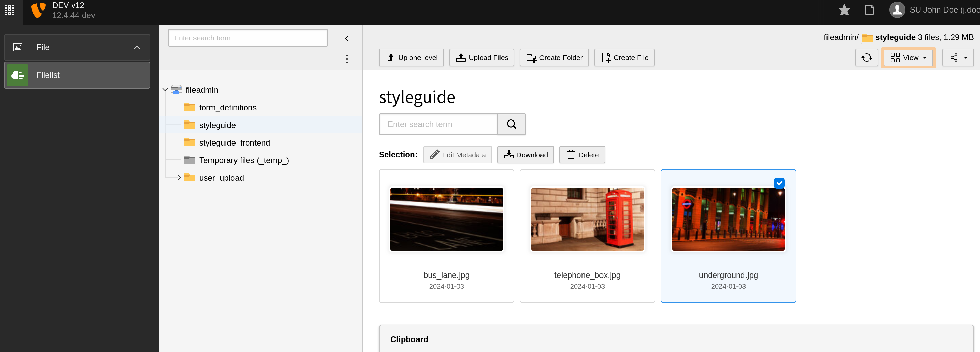
Task: Click the magnifier icon in styleguide search
Action: [x=511, y=124]
